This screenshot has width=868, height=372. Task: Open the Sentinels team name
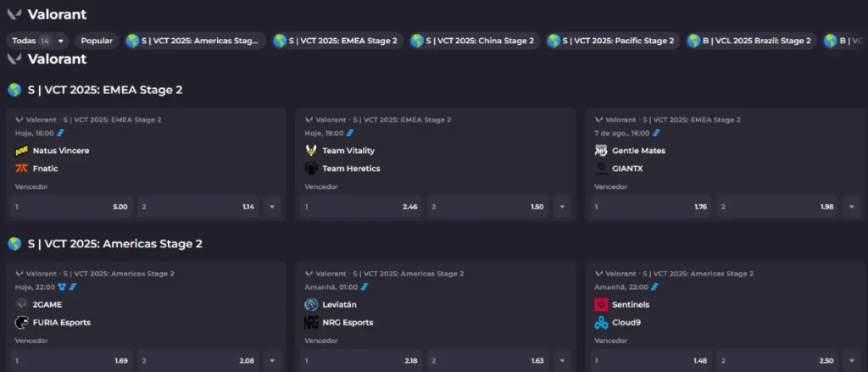[x=631, y=304]
